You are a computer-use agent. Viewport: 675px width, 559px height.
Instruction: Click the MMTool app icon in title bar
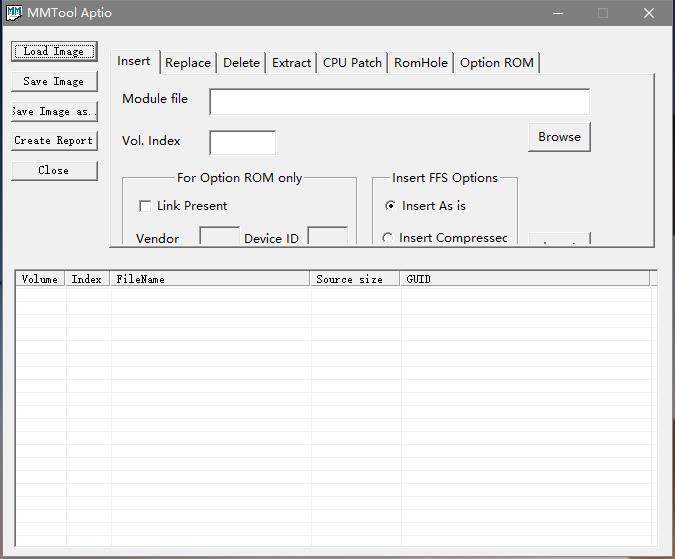[14, 12]
